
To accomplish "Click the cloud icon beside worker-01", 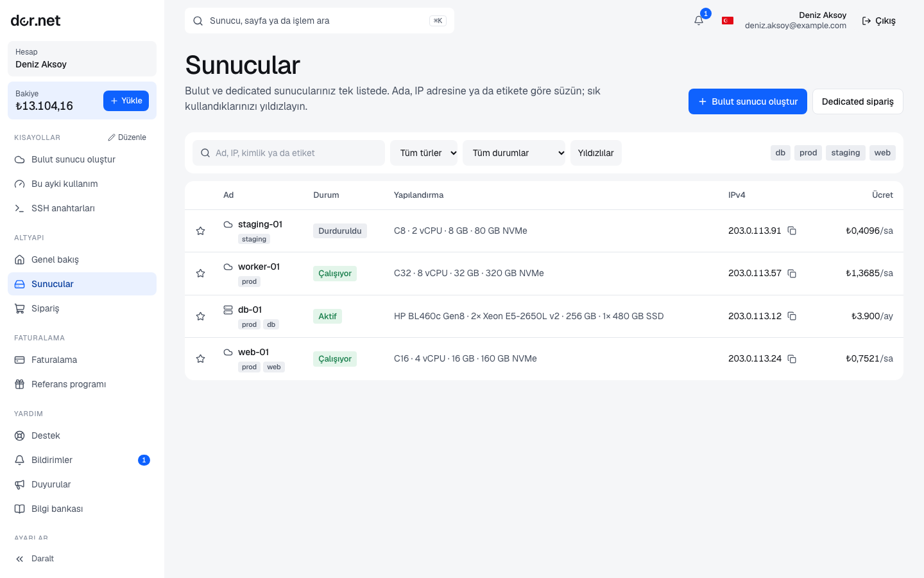I will [x=228, y=267].
